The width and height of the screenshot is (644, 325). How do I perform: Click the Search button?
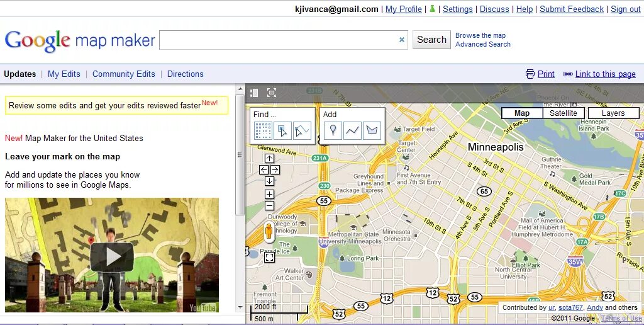coord(431,40)
